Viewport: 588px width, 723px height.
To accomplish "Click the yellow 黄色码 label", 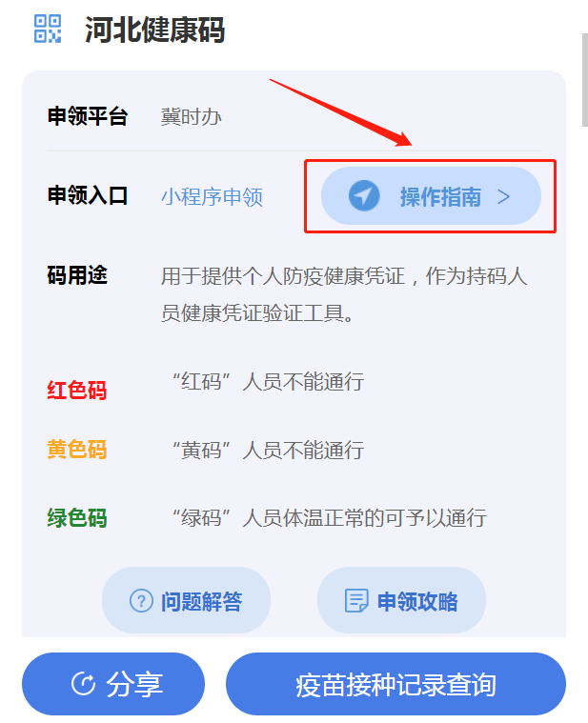I will (x=77, y=449).
